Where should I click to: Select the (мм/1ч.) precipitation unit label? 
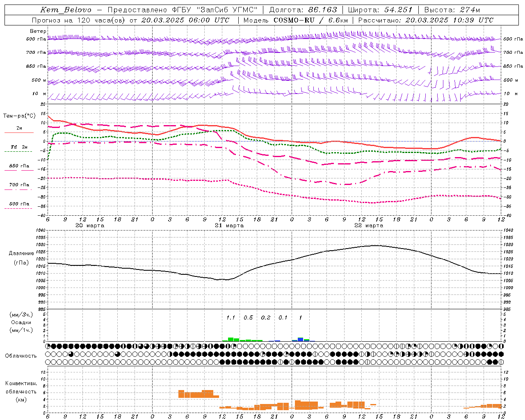click(x=21, y=330)
